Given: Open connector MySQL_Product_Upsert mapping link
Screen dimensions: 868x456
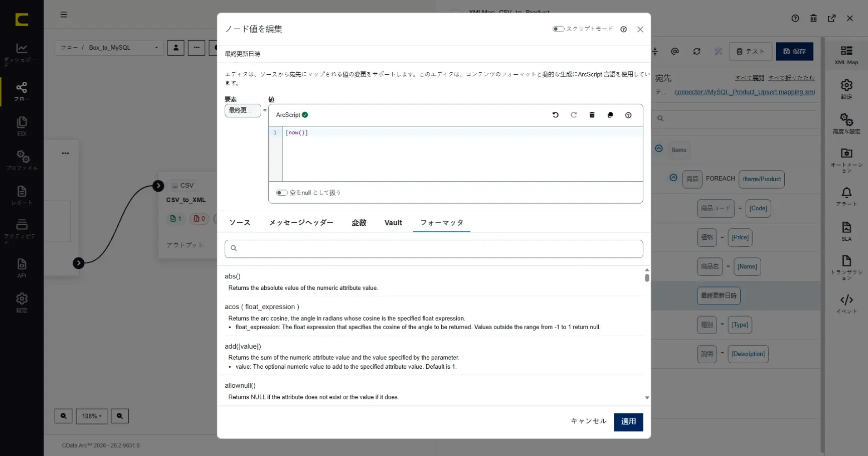Looking at the screenshot, I should [745, 92].
